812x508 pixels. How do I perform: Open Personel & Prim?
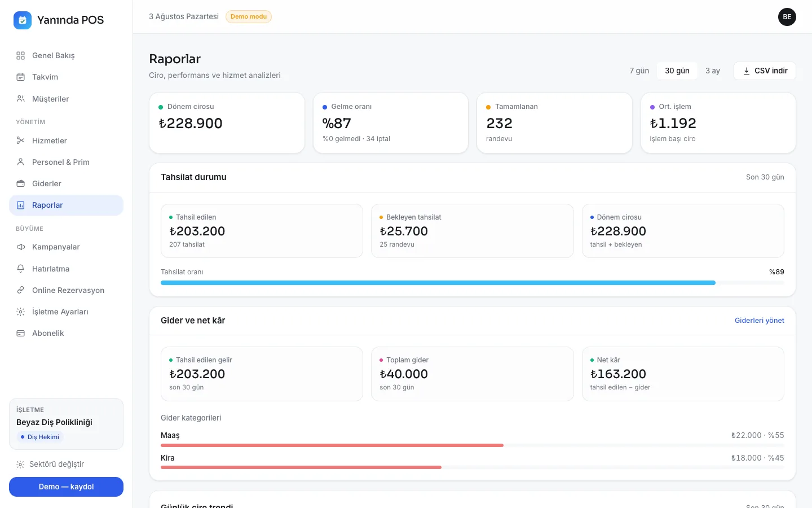click(66, 162)
